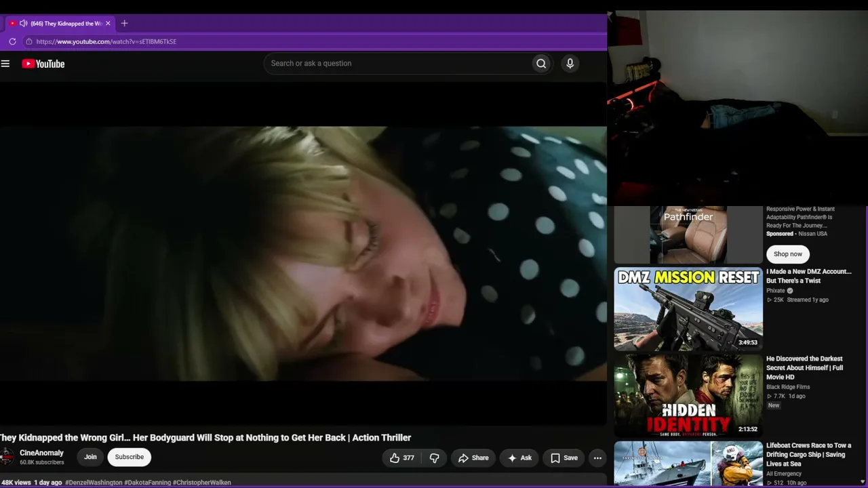Open the Ask AI button
868x488 pixels.
point(519,458)
